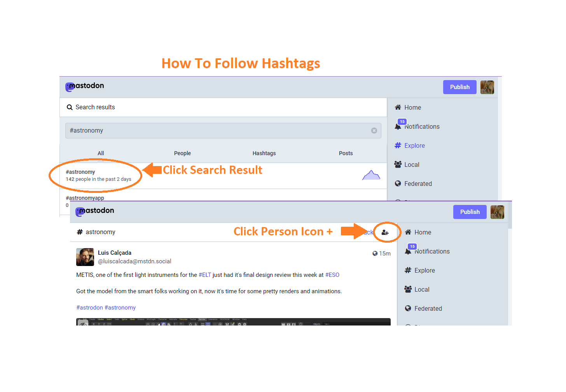Click bell icon with 15 badge, lower window
Screen dimensions: 566x392
tap(408, 251)
